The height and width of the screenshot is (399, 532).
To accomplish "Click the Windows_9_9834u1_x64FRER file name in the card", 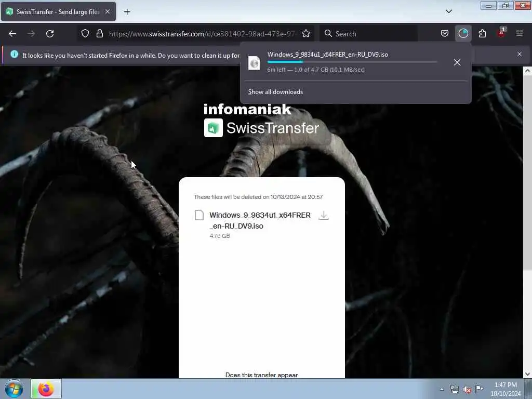I will [x=260, y=220].
